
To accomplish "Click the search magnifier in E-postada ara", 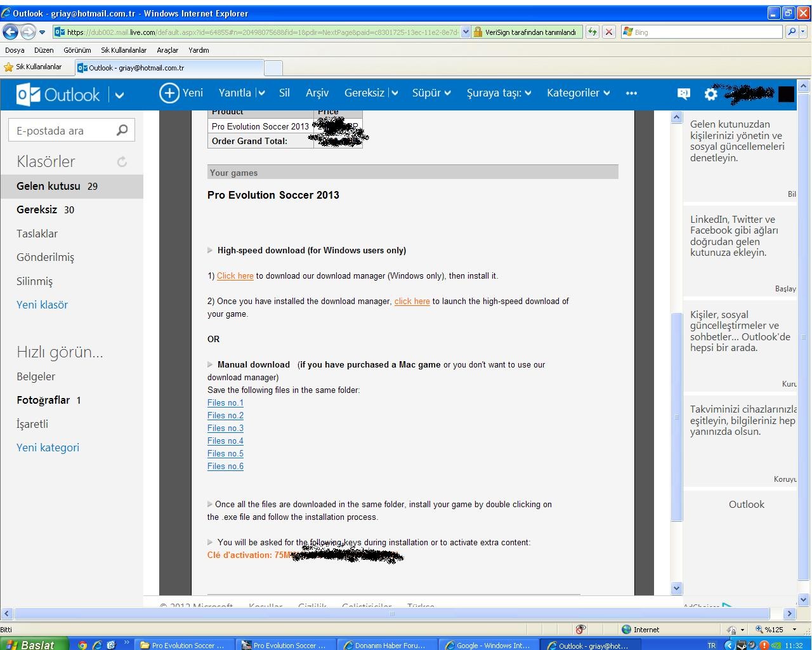I will pos(122,130).
